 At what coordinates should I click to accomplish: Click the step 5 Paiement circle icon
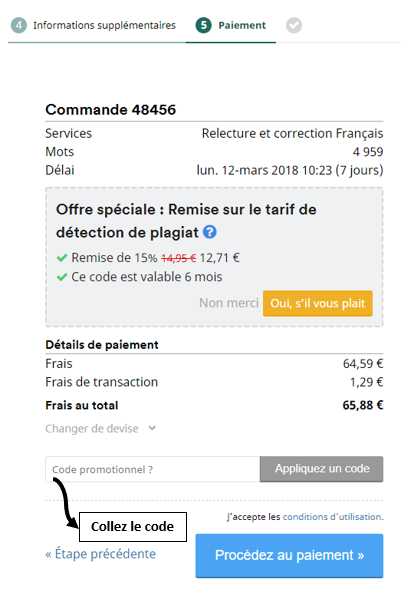(204, 26)
